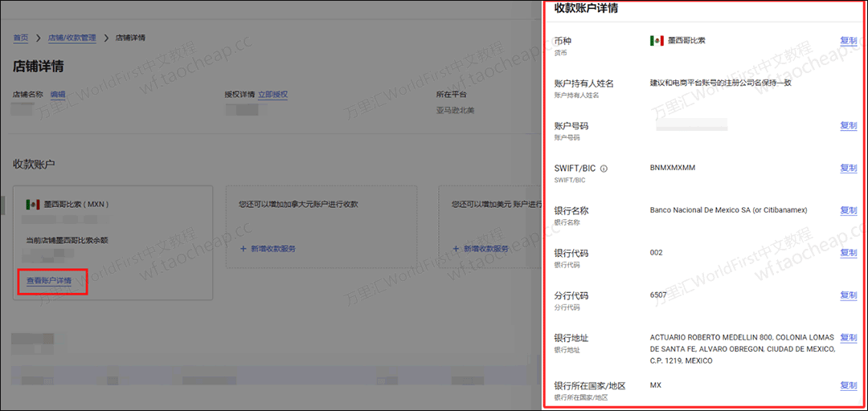Copy the 银行名称 value

click(849, 210)
